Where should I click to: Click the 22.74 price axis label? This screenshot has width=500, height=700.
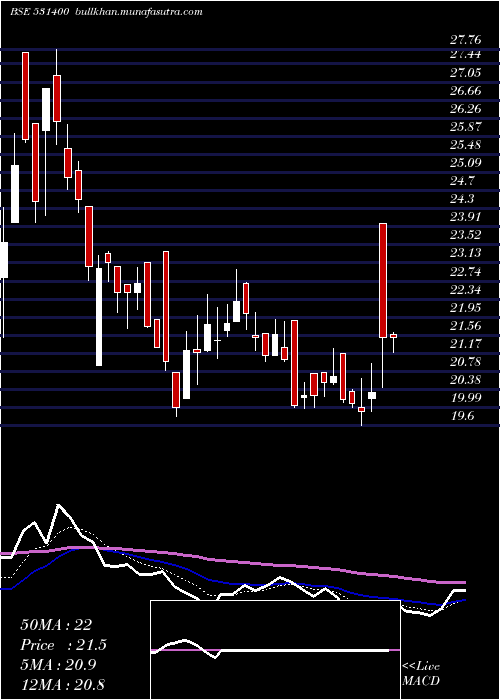pyautogui.click(x=466, y=271)
